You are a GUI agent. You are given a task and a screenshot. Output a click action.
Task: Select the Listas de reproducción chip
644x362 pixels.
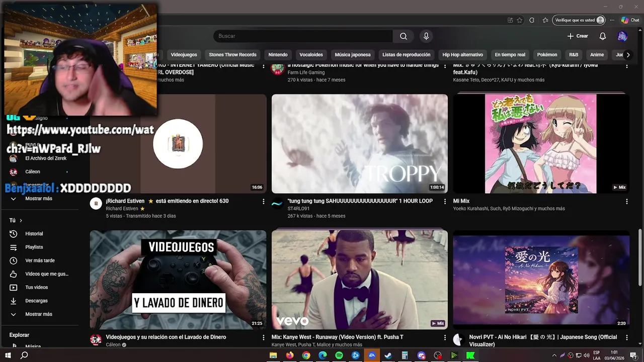point(406,55)
